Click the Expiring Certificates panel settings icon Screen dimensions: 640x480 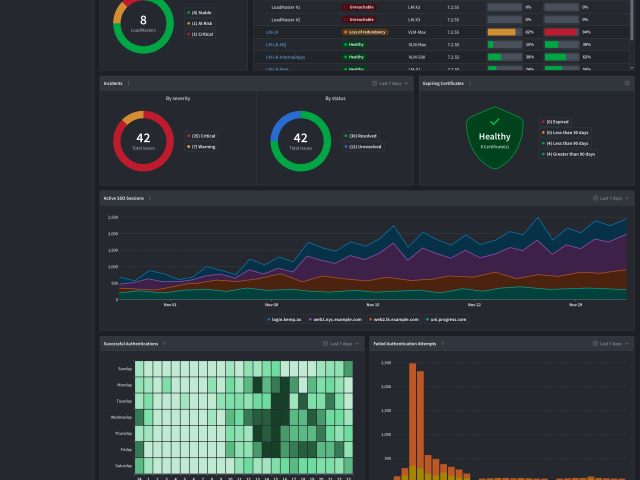[x=627, y=84]
